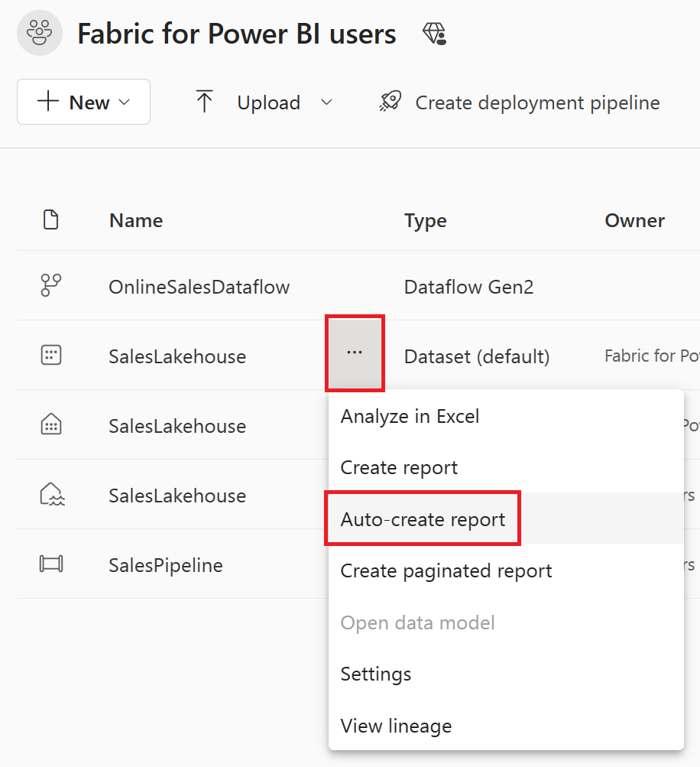Select Create report from menu
The height and width of the screenshot is (767, 700).
[506, 468]
